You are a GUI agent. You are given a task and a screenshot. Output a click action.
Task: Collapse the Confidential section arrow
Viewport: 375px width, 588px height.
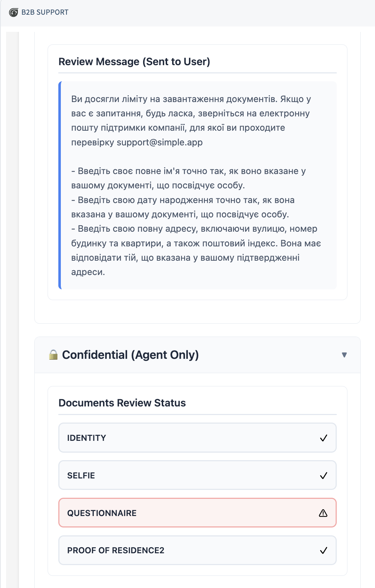pos(344,355)
